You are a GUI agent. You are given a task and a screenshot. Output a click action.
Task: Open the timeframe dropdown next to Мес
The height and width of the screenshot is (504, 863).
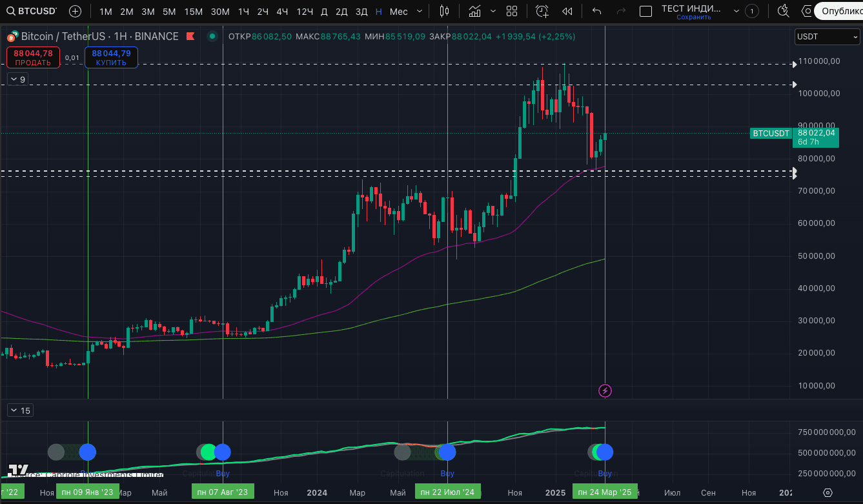(418, 10)
